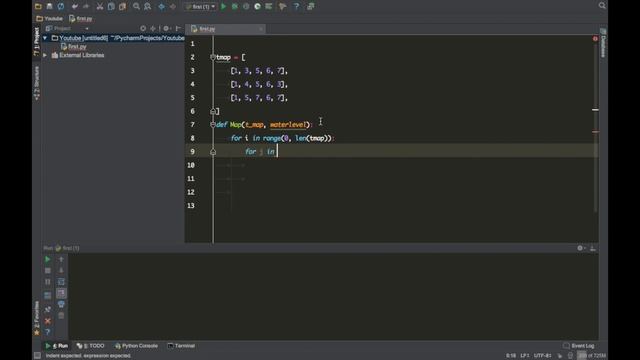Screen dimensions: 640x360
Task: Click the Pause Output icon in the Run panel
Action: coord(47,282)
